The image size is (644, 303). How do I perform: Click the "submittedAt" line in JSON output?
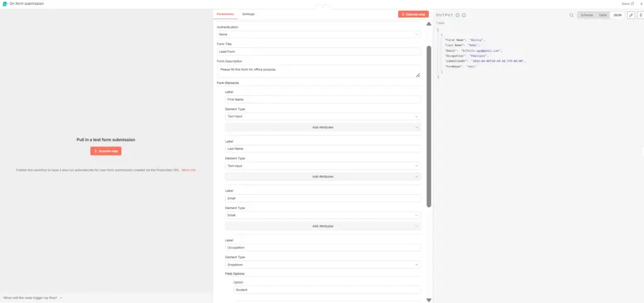486,61
